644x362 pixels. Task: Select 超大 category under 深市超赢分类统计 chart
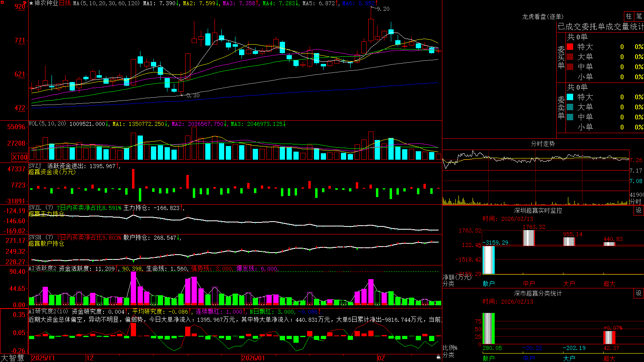pos(609,358)
